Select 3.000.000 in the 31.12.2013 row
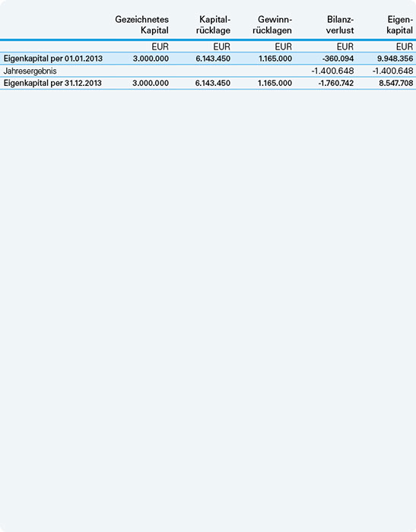The height and width of the screenshot is (532, 416). (x=151, y=83)
